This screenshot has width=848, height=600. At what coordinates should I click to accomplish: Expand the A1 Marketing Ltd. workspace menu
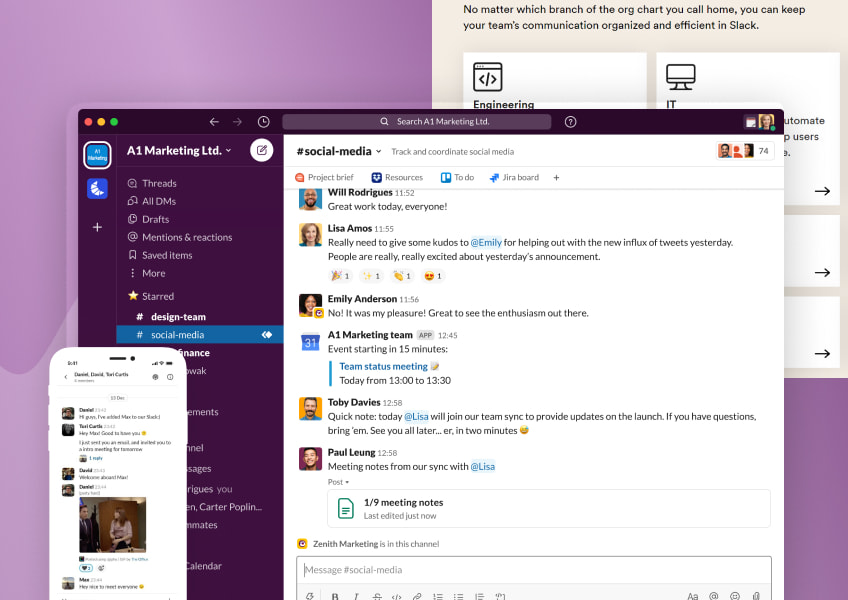click(x=179, y=150)
